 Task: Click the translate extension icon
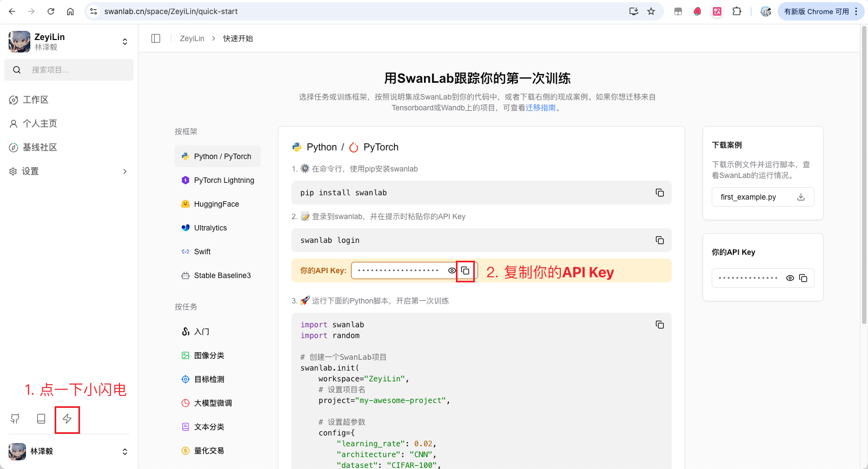pyautogui.click(x=717, y=11)
